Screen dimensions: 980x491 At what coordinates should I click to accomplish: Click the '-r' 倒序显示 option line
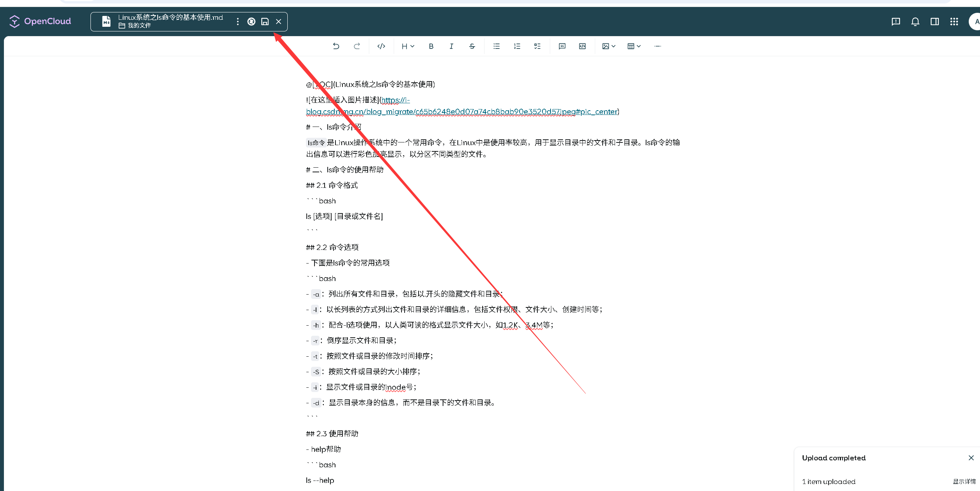(351, 340)
